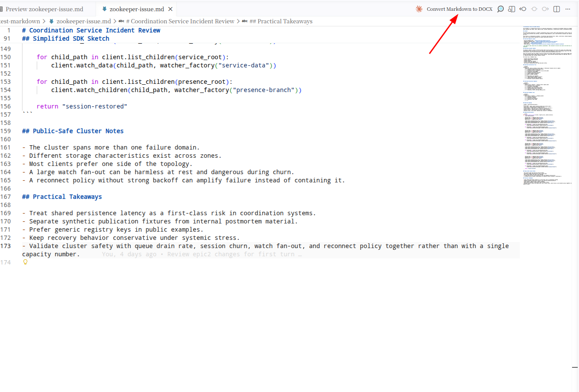The image size is (579, 392).
Task: Open Practical Takeaways breadcrumb
Action: tap(281, 21)
